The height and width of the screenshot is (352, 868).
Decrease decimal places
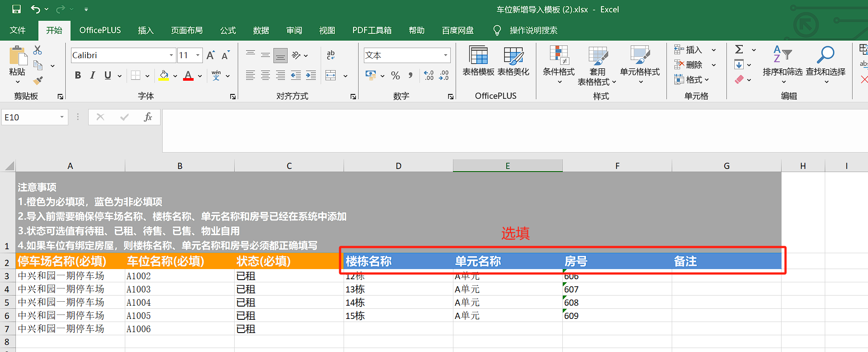pos(444,75)
